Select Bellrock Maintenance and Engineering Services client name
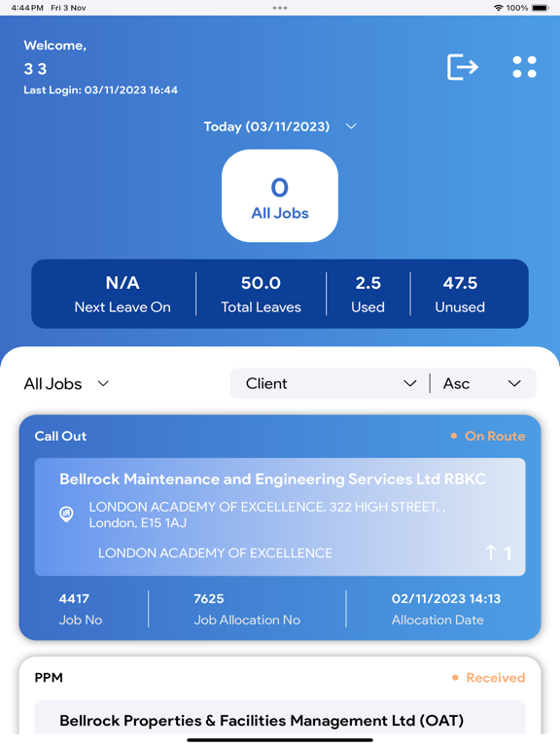560x747 pixels. click(272, 479)
